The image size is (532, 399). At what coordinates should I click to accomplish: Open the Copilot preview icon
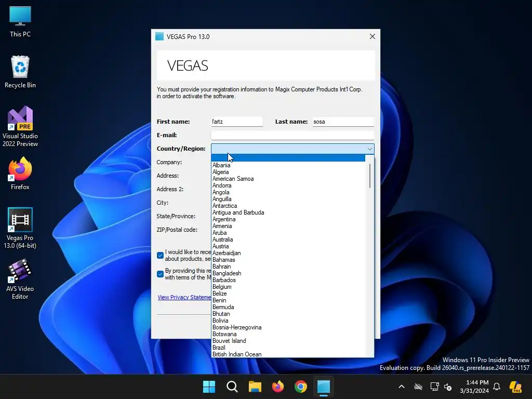pyautogui.click(x=515, y=387)
